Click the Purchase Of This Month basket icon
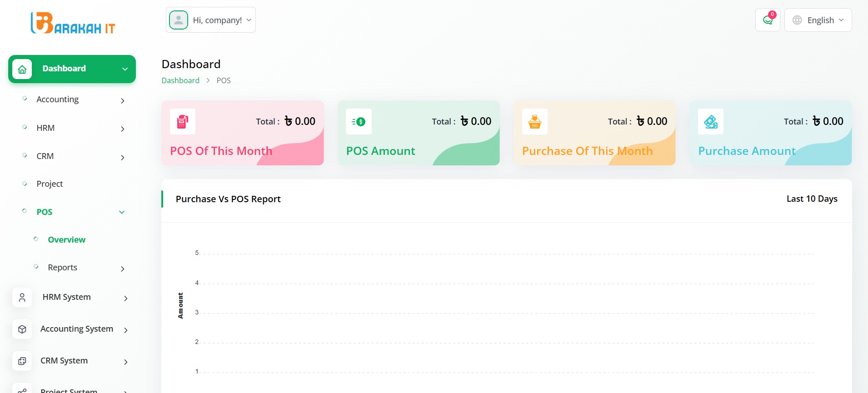 tap(535, 122)
